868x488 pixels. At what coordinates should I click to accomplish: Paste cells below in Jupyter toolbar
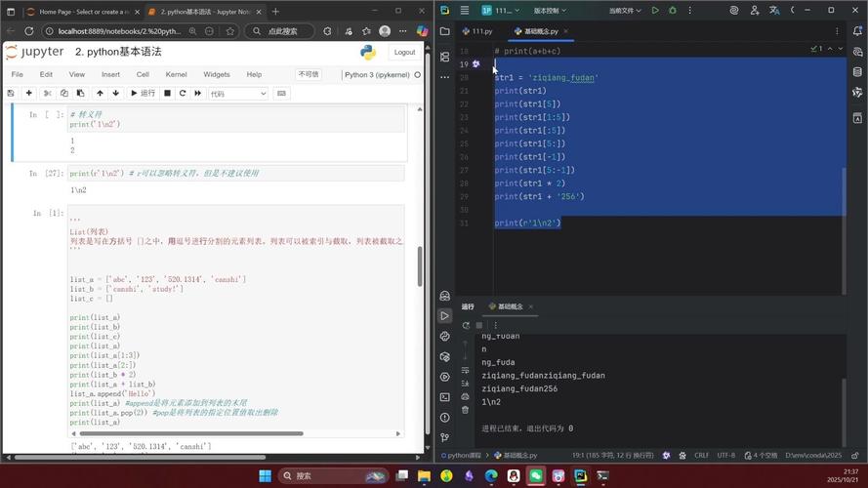(x=80, y=94)
